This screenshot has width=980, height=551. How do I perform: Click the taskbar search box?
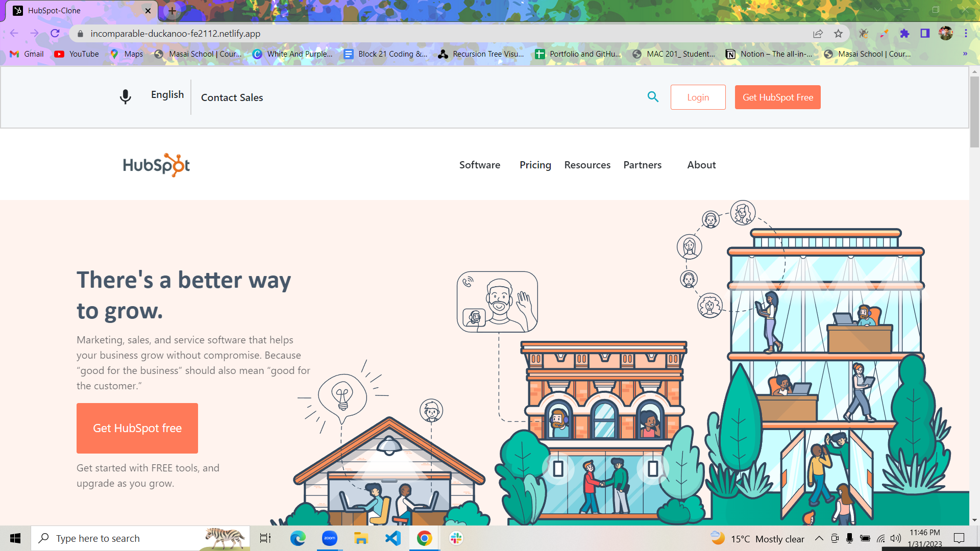coord(140,538)
